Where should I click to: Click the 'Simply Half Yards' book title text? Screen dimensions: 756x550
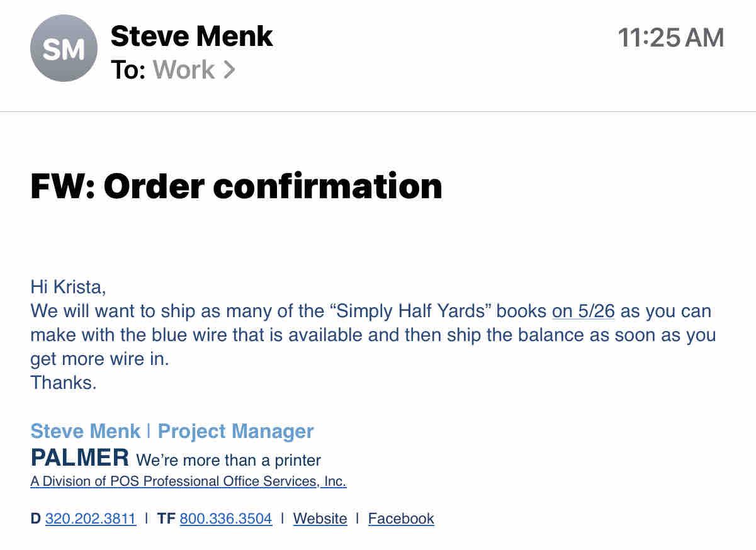click(x=412, y=311)
